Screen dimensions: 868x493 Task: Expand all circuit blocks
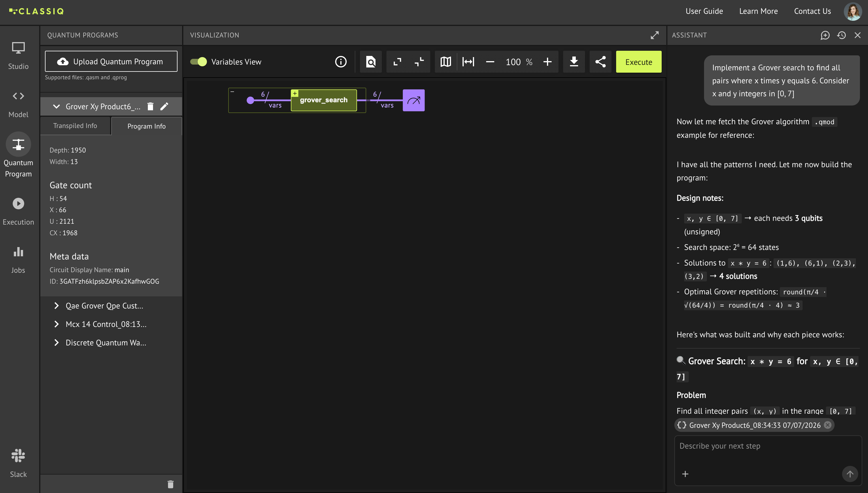(397, 62)
